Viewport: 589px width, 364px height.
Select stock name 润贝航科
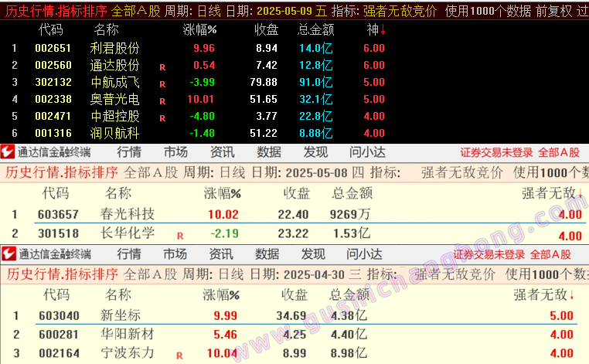(x=114, y=133)
